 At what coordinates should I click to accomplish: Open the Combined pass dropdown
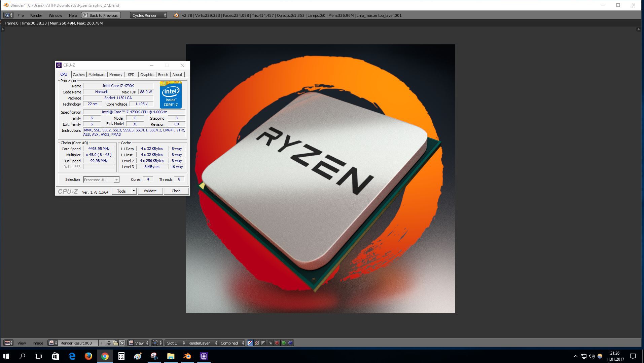(x=231, y=343)
